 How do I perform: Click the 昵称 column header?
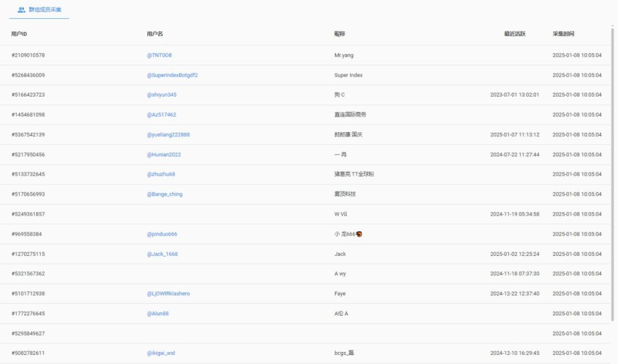pos(339,34)
